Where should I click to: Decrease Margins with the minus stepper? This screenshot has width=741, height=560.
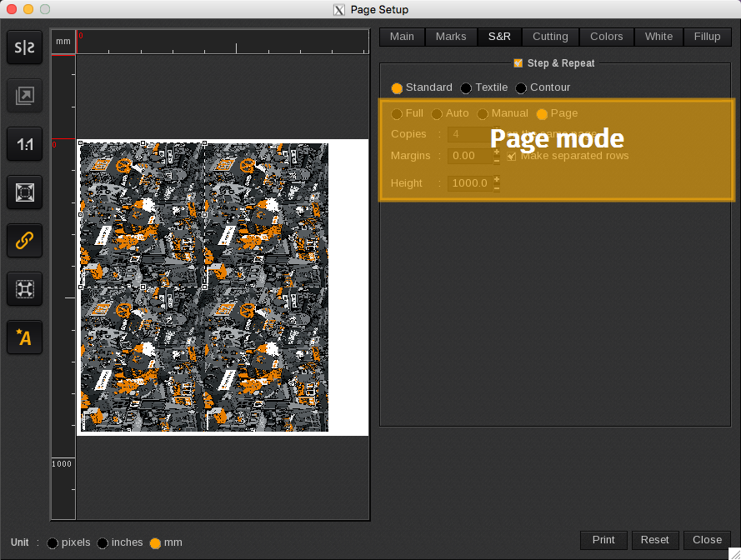pos(497,160)
